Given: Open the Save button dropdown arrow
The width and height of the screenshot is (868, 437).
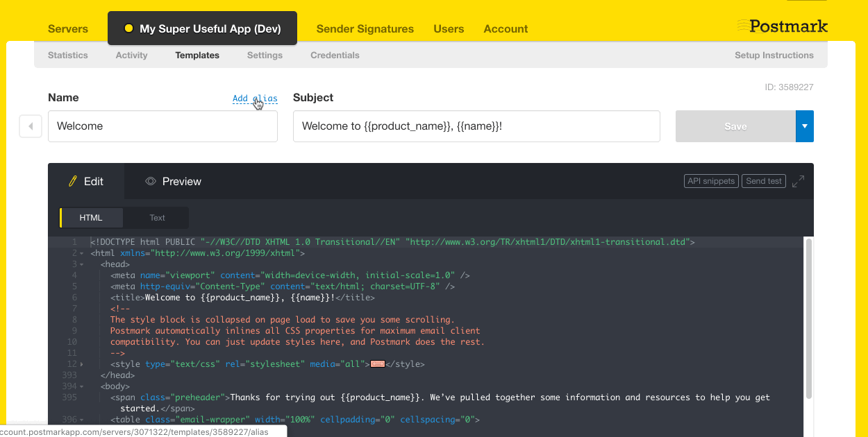Looking at the screenshot, I should (805, 126).
